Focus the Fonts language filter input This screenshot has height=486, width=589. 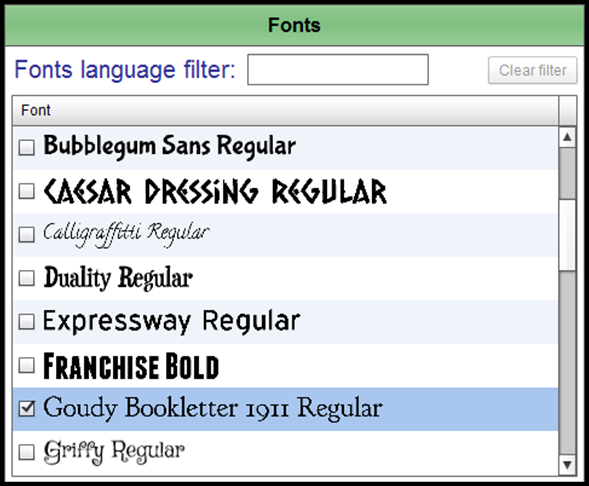(x=338, y=69)
